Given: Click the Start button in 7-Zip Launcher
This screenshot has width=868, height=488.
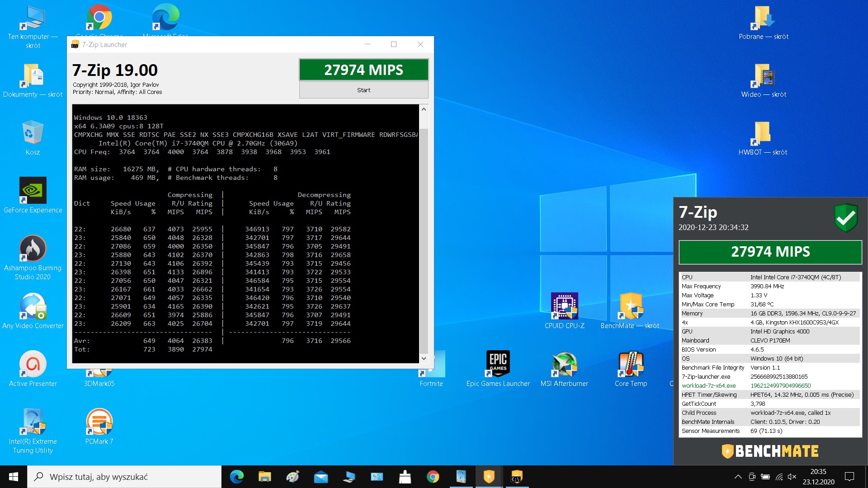Looking at the screenshot, I should point(363,90).
